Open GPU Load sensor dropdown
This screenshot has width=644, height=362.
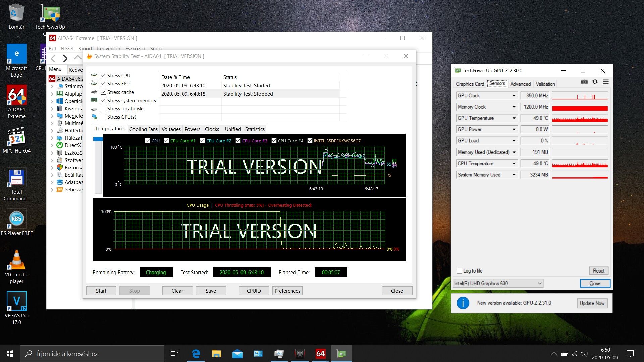click(x=514, y=141)
